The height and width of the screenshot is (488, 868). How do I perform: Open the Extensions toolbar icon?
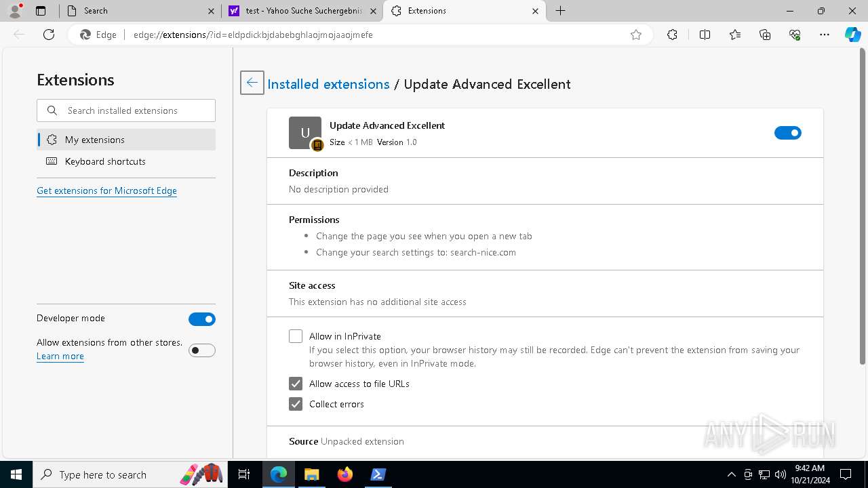click(x=672, y=35)
